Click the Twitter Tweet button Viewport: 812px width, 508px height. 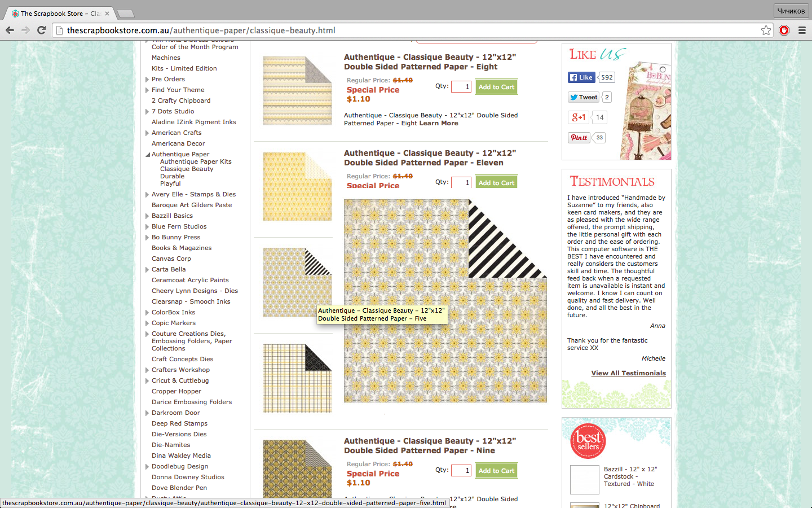(x=584, y=97)
